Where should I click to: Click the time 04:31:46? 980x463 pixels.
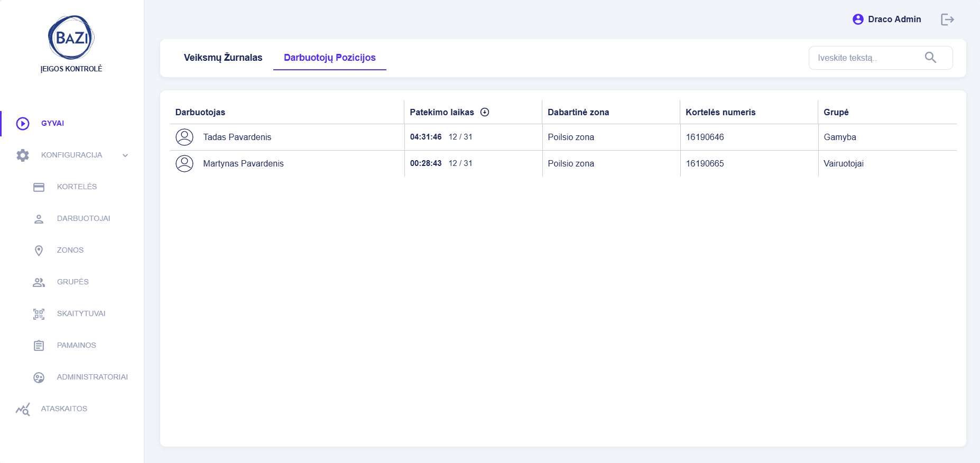[x=426, y=136]
